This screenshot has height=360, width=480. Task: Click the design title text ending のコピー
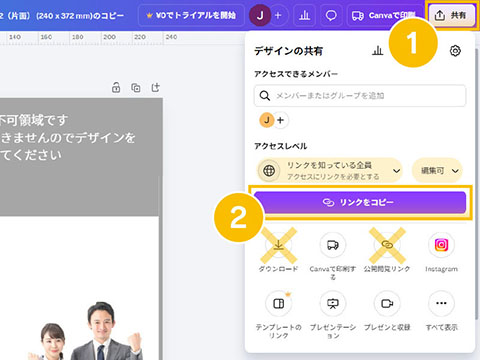62,15
